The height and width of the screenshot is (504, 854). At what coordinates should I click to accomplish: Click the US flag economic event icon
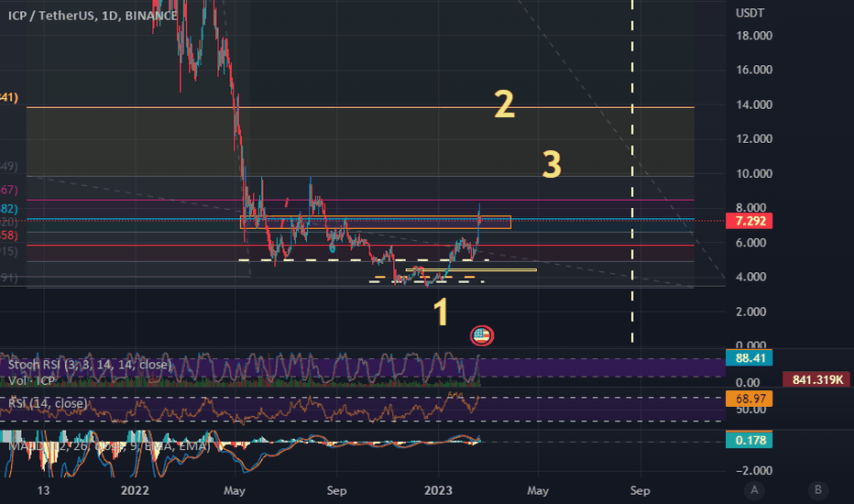(x=482, y=335)
